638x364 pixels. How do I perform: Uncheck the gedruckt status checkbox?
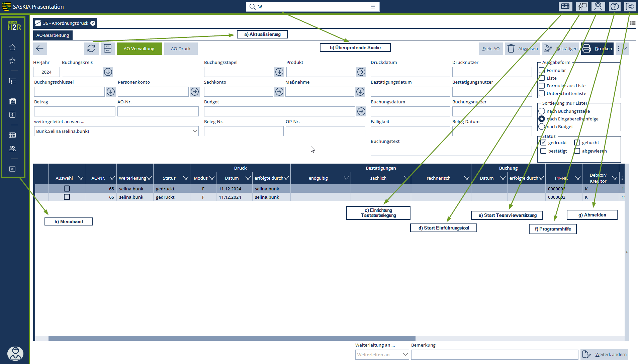(x=543, y=143)
